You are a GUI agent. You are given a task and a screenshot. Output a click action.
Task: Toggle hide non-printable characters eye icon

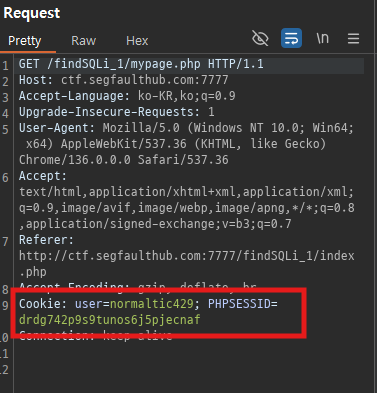pos(260,38)
